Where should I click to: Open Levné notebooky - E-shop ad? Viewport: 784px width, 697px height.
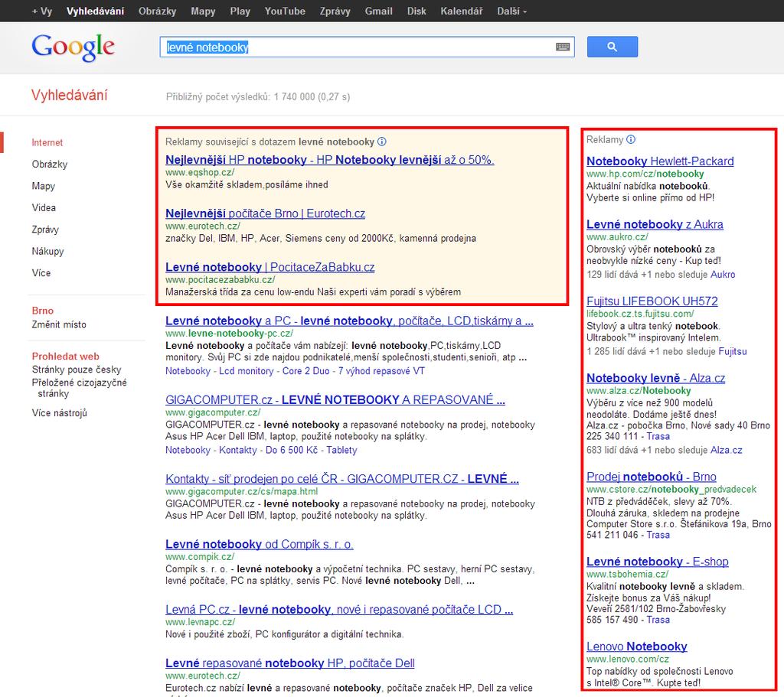(658, 562)
